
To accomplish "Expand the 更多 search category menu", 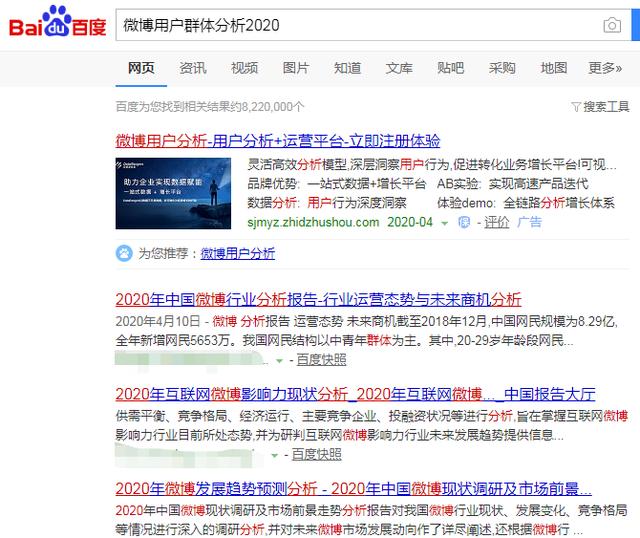I will (x=605, y=68).
